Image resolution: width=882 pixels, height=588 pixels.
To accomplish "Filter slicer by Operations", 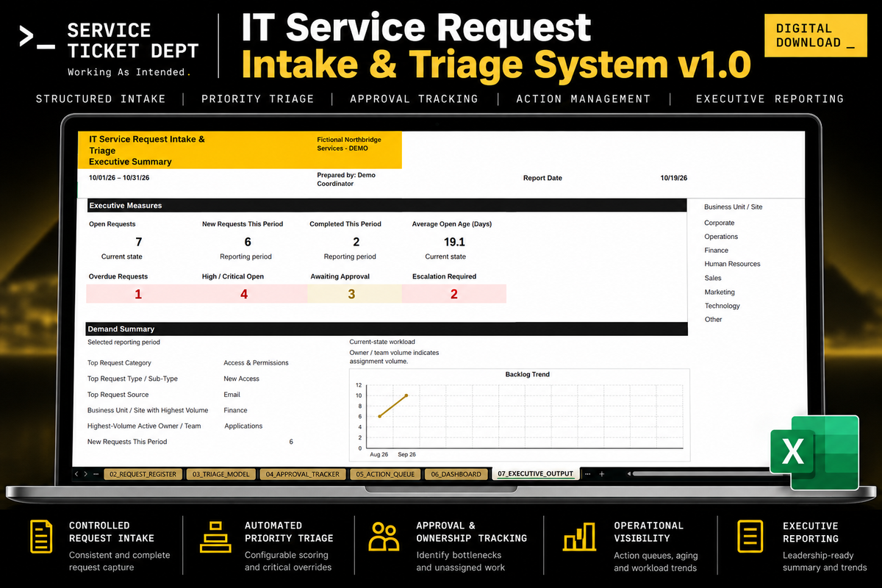I will (x=721, y=237).
